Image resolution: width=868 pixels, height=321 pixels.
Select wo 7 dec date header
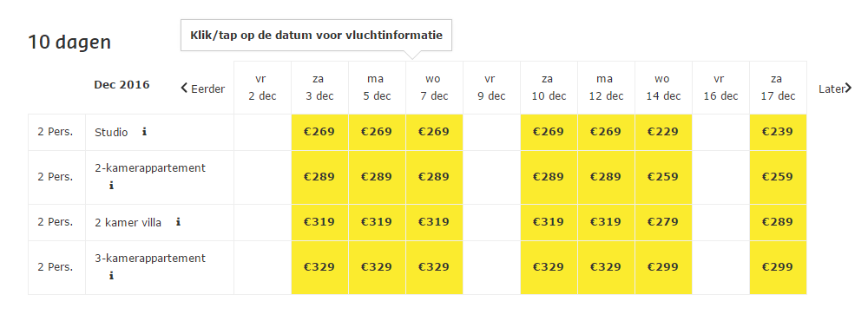click(x=435, y=88)
